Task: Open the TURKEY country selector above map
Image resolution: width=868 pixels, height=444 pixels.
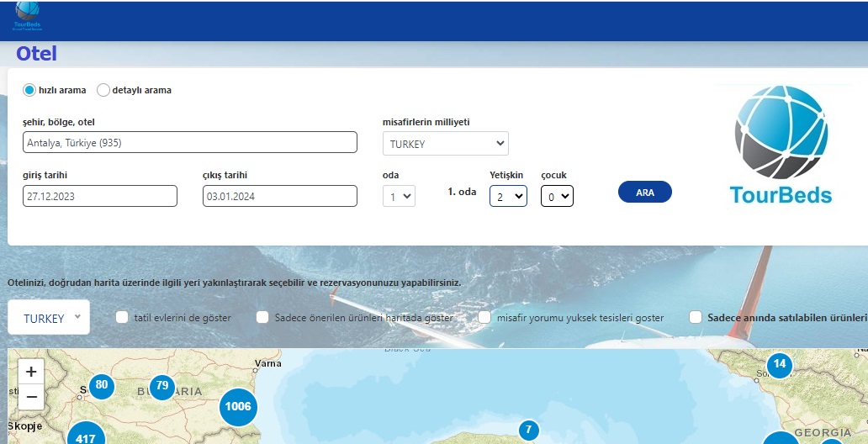Action: click(x=49, y=317)
